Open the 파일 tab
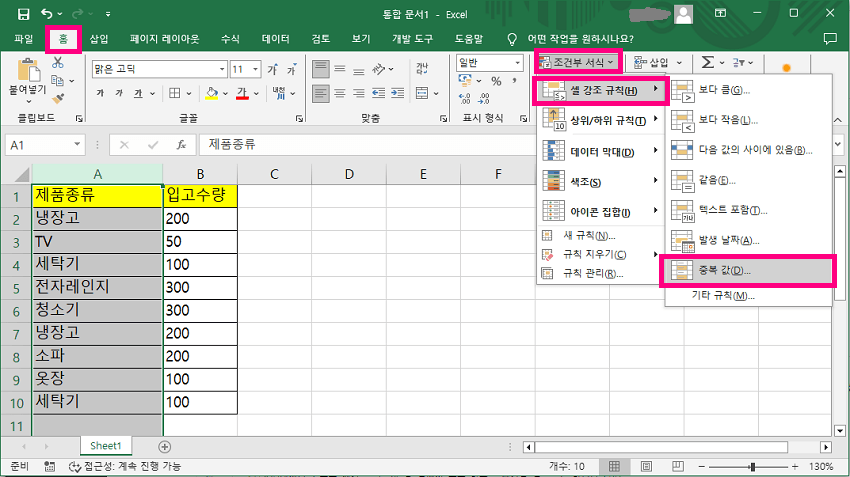This screenshot has width=850, height=477. [24, 39]
